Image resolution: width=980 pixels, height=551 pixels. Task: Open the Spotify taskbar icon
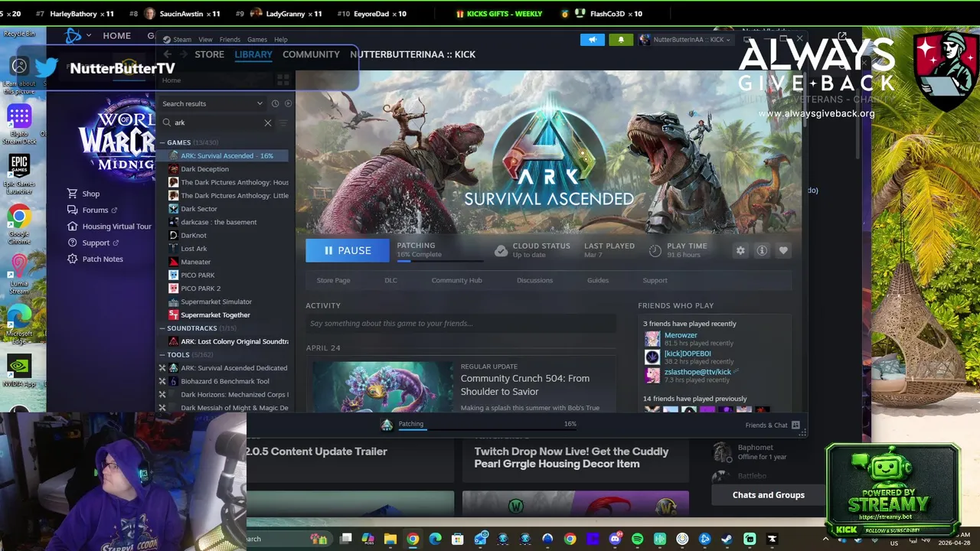637,539
